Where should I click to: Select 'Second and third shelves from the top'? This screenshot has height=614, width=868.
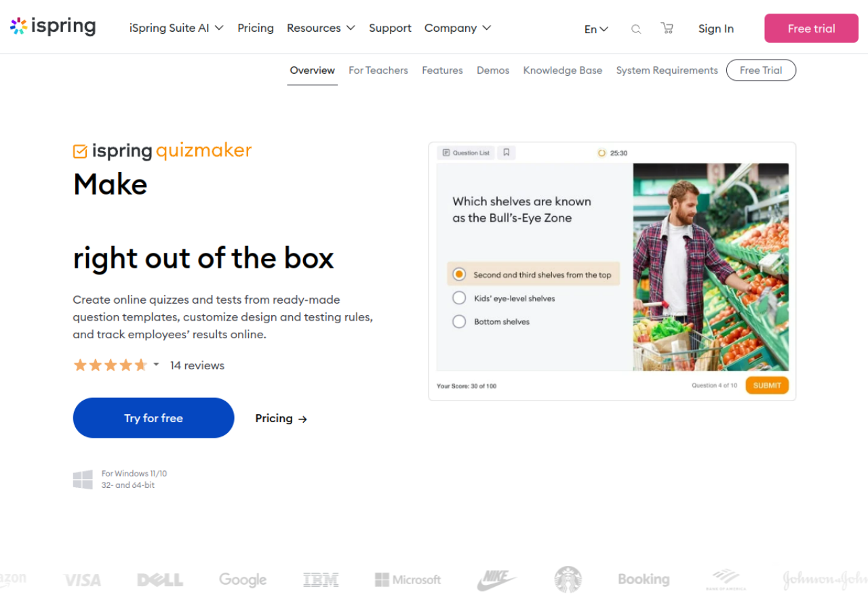534,274
